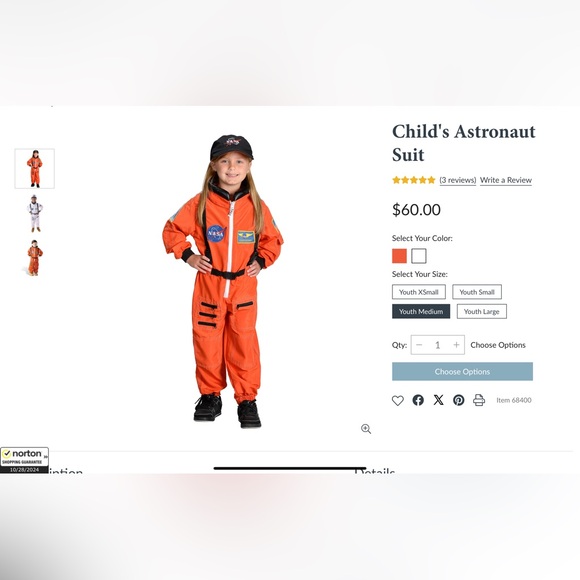Open the 3 reviews link

click(x=458, y=180)
